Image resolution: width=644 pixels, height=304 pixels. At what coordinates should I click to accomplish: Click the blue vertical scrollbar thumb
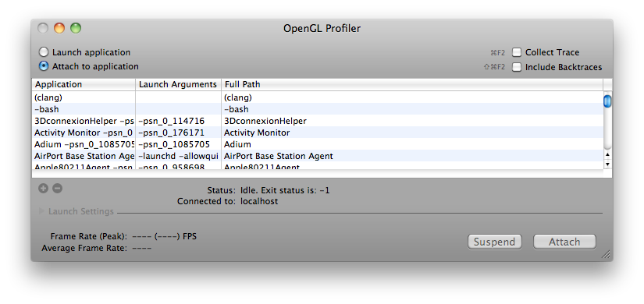[607, 101]
